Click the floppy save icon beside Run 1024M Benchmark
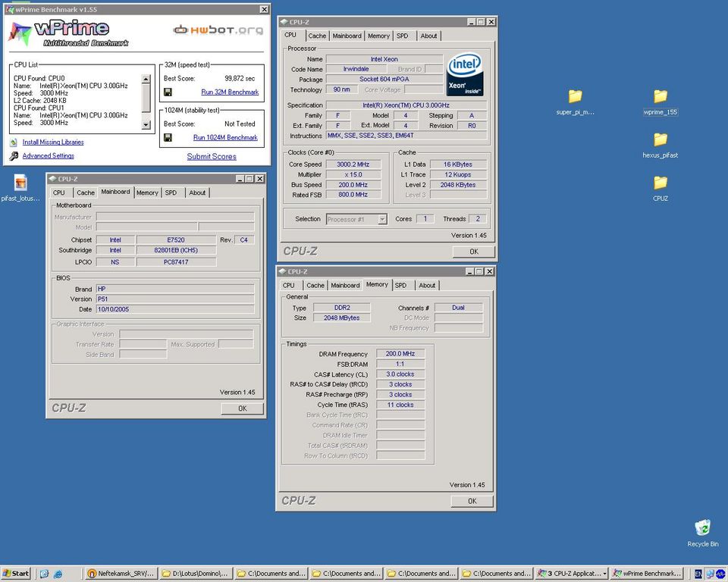728x582 pixels. (168, 137)
